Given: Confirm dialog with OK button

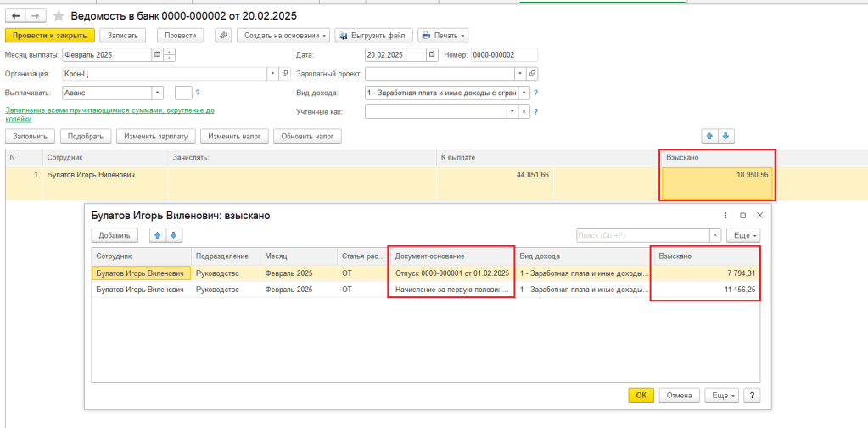Looking at the screenshot, I should [x=641, y=395].
